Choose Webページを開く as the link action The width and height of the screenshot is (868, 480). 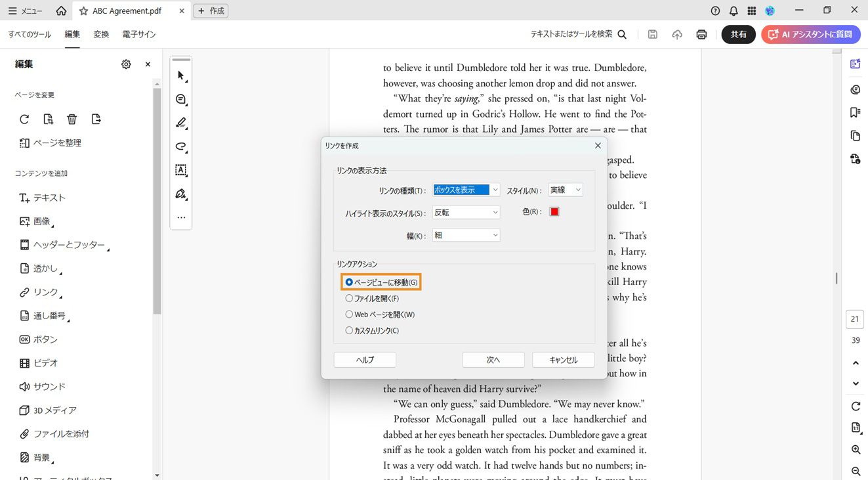[x=349, y=314]
